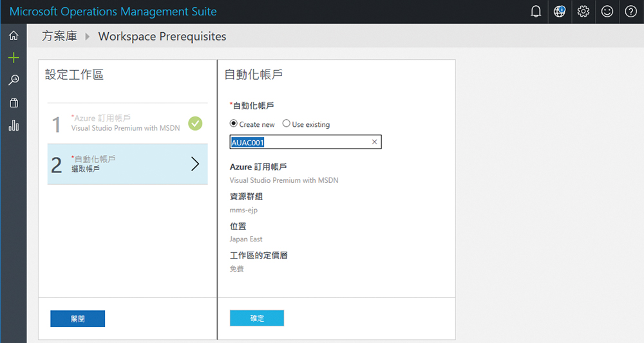Click the 確定 button
644x343 pixels.
[x=257, y=319]
